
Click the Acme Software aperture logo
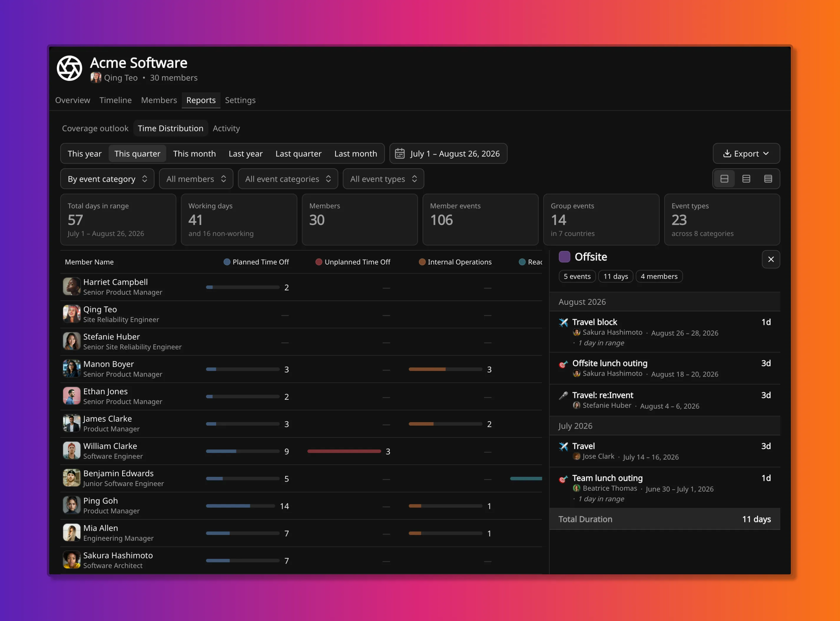coord(69,68)
